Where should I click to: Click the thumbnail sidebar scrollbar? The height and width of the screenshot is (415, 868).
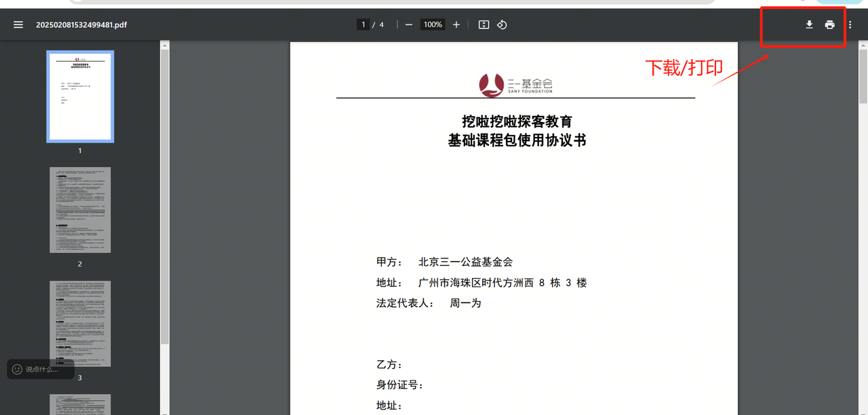[164, 197]
